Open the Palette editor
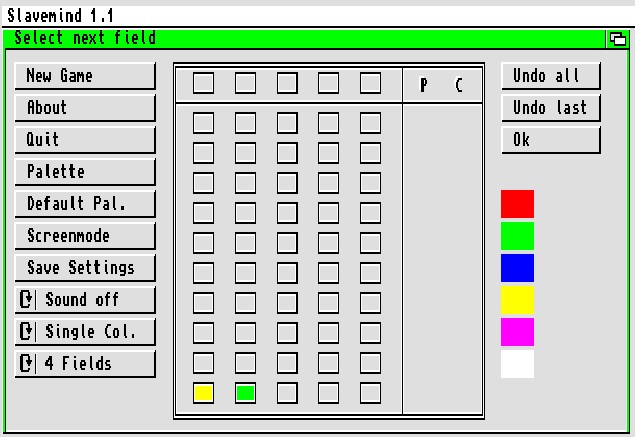This screenshot has width=635, height=437. [85, 172]
